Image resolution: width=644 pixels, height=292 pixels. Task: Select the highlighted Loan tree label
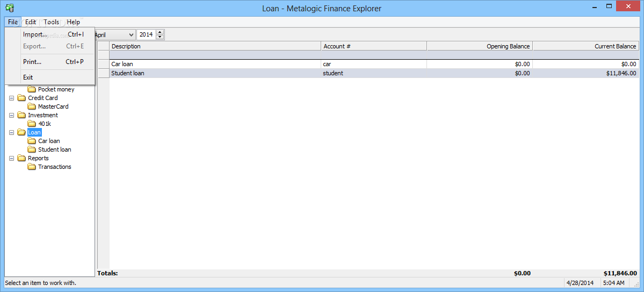34,132
